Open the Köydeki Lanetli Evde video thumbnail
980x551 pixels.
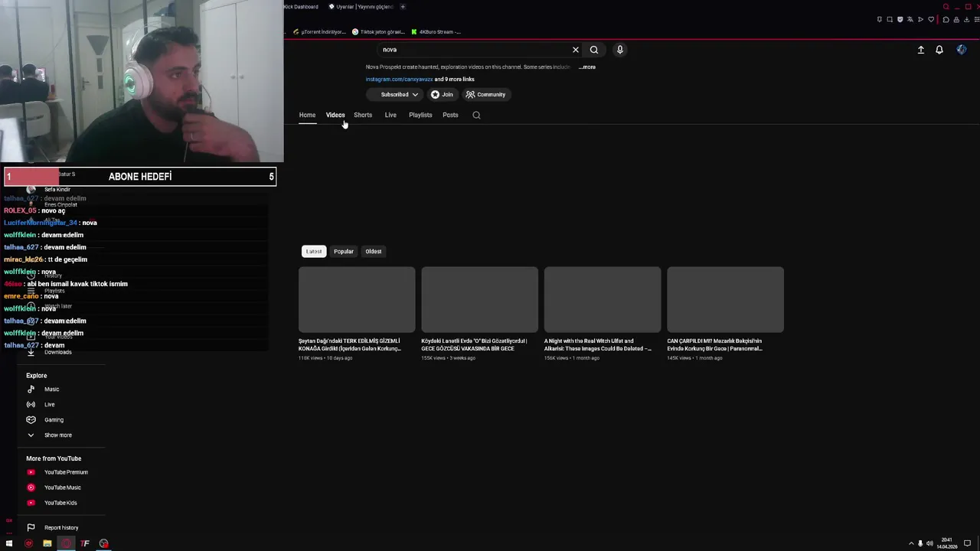pos(480,299)
